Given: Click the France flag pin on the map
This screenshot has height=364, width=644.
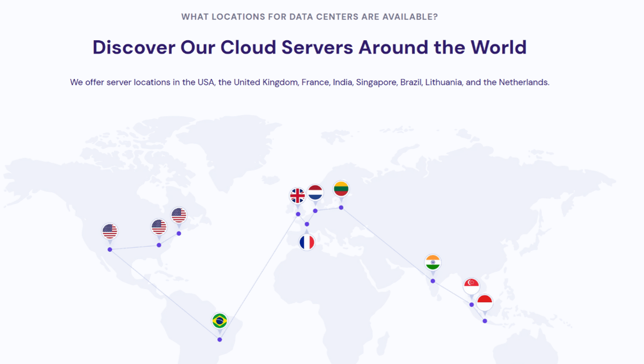Looking at the screenshot, I should [x=307, y=242].
